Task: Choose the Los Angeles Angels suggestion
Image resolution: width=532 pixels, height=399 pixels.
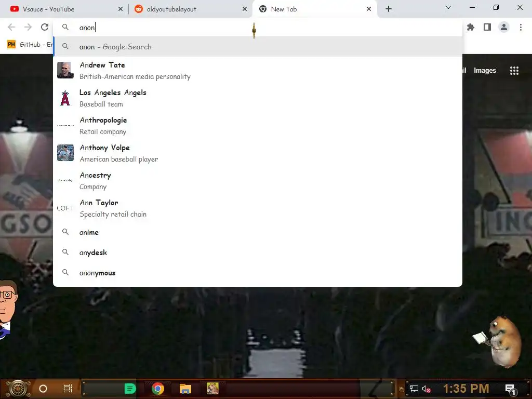Action: 258,98
